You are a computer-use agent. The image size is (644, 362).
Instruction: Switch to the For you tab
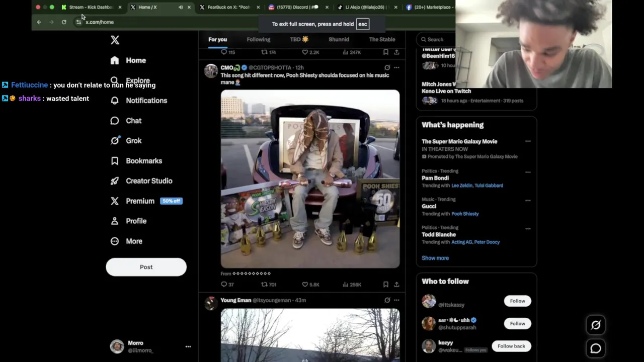coord(218,39)
